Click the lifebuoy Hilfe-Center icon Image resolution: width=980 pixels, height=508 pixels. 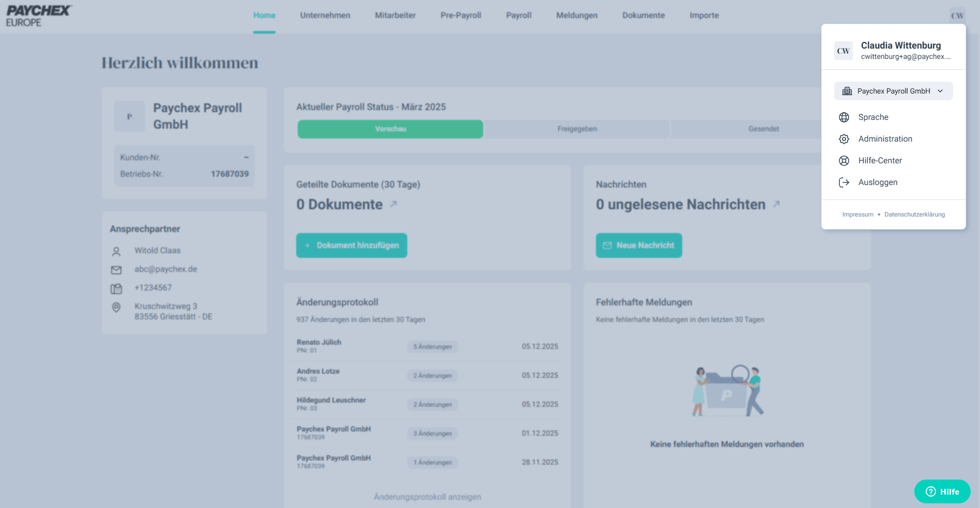coord(844,161)
